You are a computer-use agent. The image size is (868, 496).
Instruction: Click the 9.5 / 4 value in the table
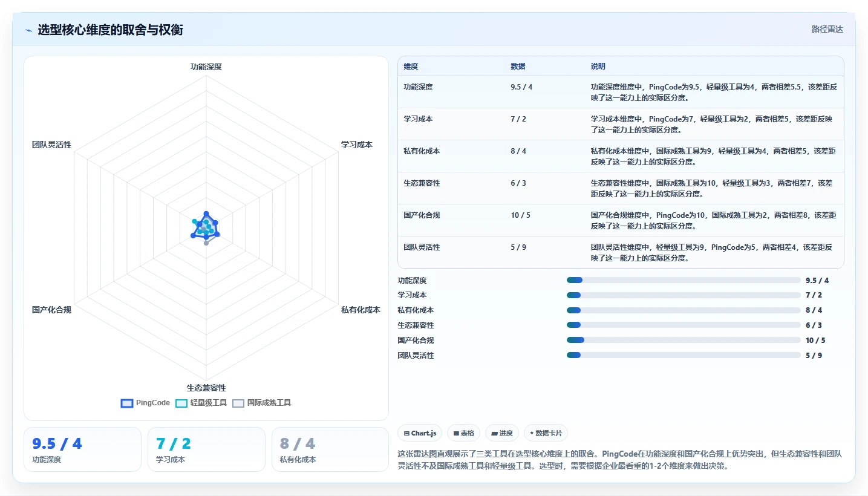521,87
